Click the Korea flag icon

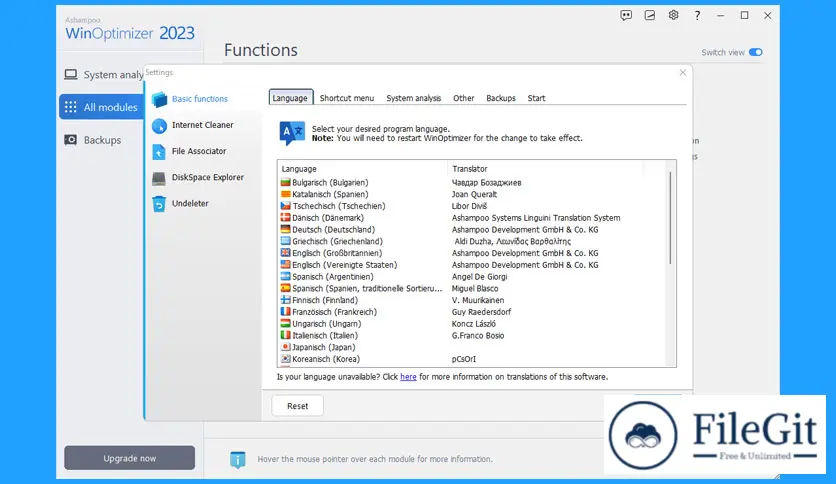click(x=286, y=358)
